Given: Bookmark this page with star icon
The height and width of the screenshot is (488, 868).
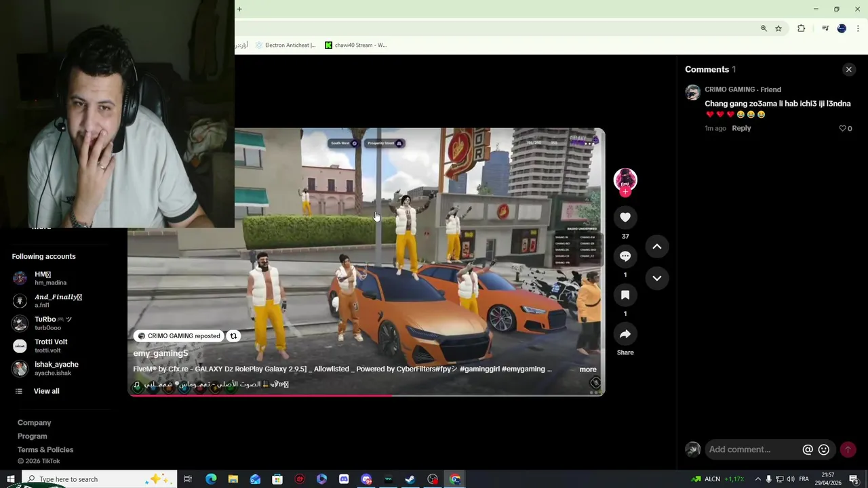Looking at the screenshot, I should click(x=778, y=28).
